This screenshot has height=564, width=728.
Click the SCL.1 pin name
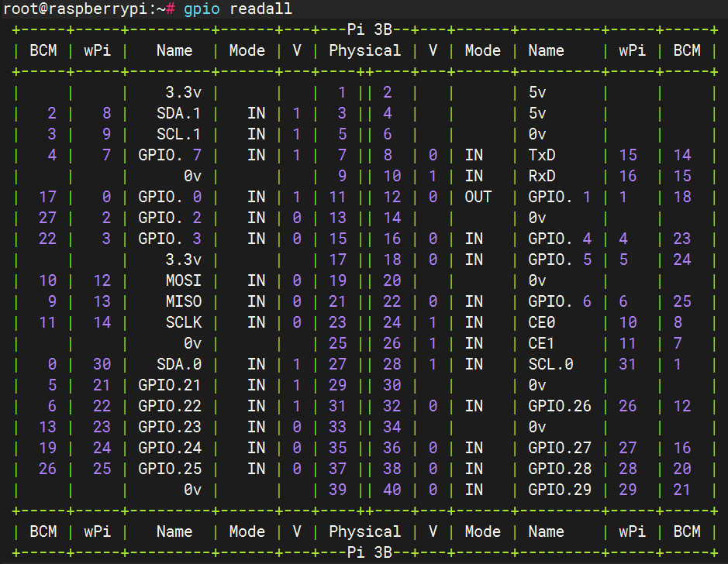[178, 134]
